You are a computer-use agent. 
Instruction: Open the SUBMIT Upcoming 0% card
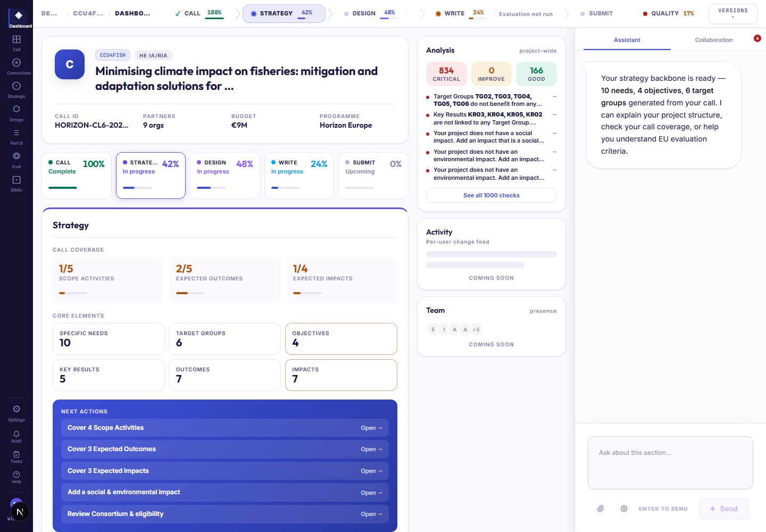[373, 176]
